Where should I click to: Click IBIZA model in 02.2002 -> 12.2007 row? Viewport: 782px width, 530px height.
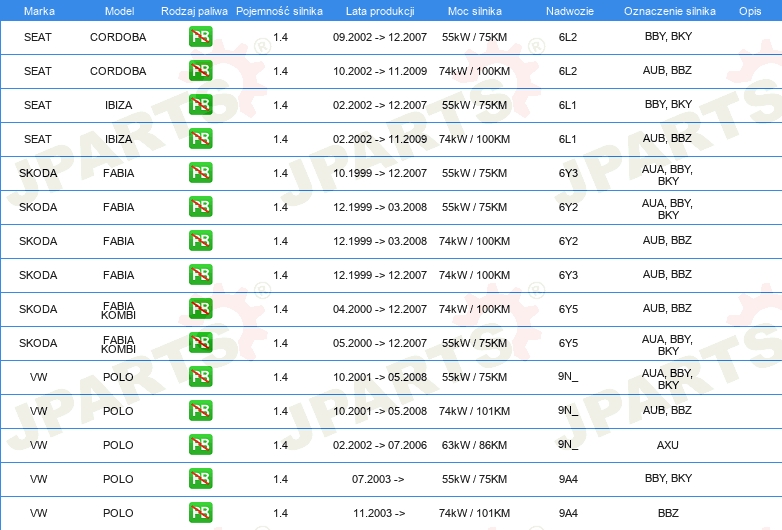pos(118,105)
